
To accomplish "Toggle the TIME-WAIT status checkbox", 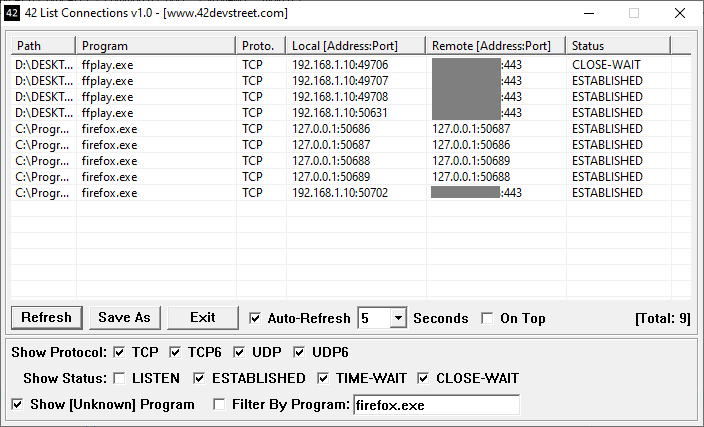I will tap(323, 379).
